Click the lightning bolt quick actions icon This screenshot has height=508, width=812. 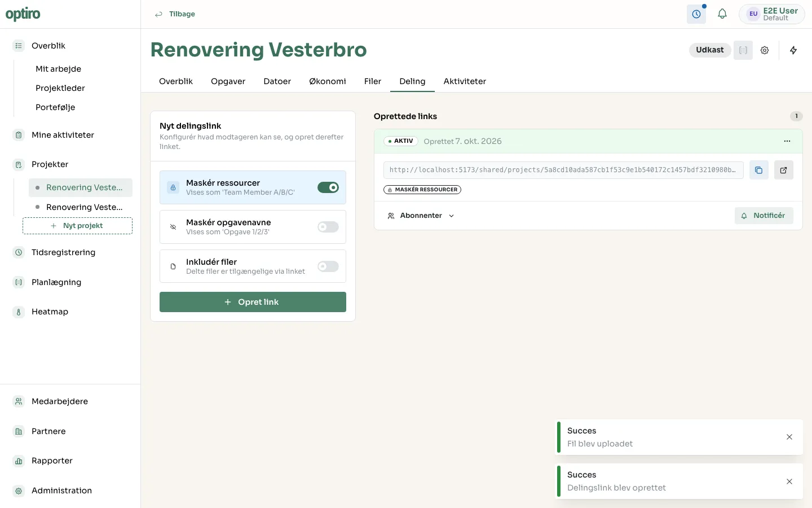coord(793,50)
